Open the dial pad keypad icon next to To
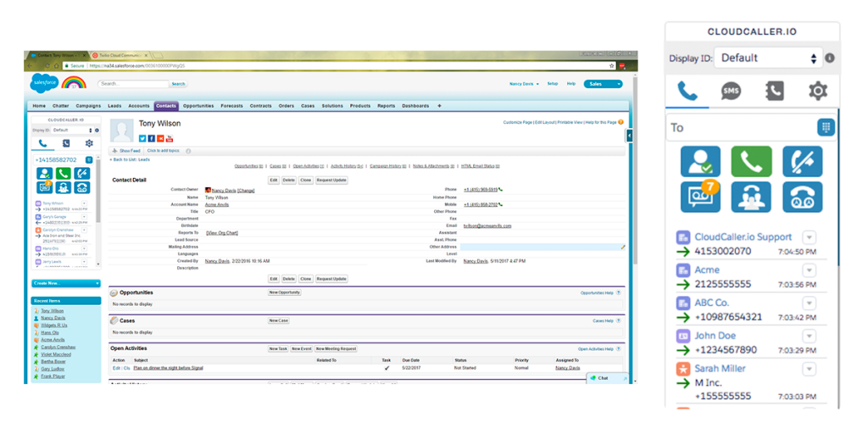The width and height of the screenshot is (868, 434). click(x=826, y=127)
